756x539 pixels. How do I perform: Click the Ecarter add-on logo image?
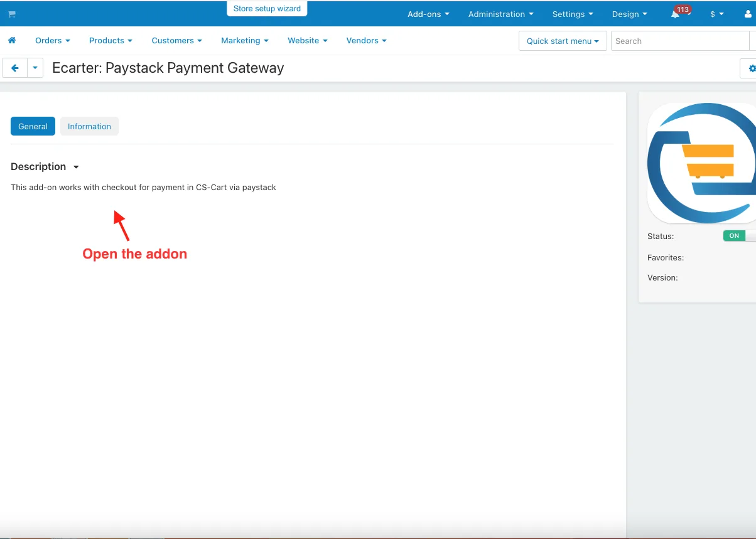coord(701,163)
